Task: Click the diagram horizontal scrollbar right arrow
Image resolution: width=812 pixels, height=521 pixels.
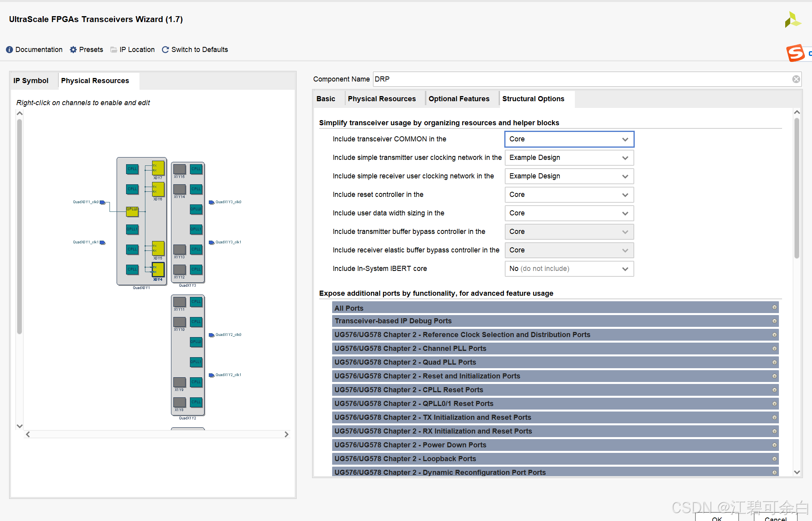Action: click(286, 434)
